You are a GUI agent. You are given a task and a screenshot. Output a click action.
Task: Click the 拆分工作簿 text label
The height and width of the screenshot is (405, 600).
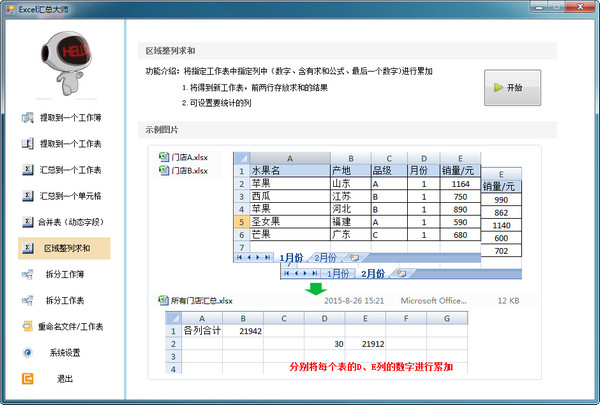coord(65,274)
